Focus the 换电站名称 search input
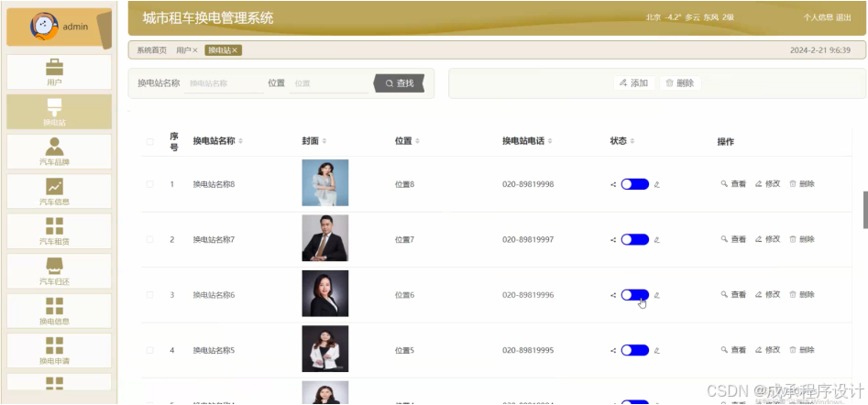868x405 pixels. (x=224, y=83)
